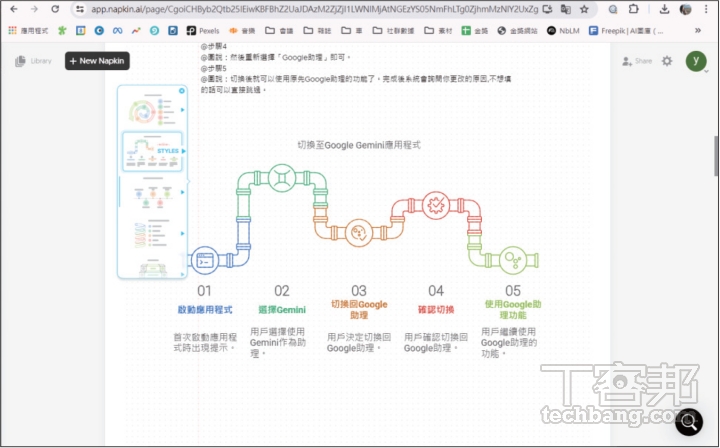720x448 pixels.
Task: Open Napkin settings gear
Action: tap(667, 61)
